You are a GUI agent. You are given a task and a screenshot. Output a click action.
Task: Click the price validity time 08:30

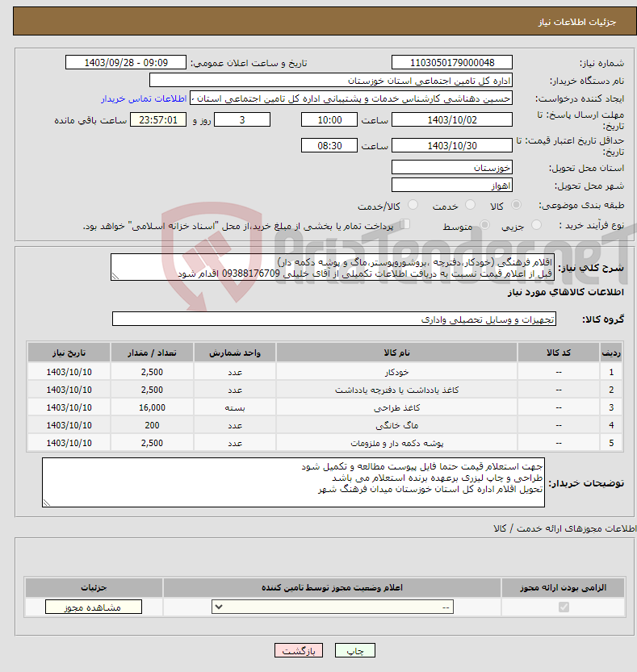(x=329, y=146)
